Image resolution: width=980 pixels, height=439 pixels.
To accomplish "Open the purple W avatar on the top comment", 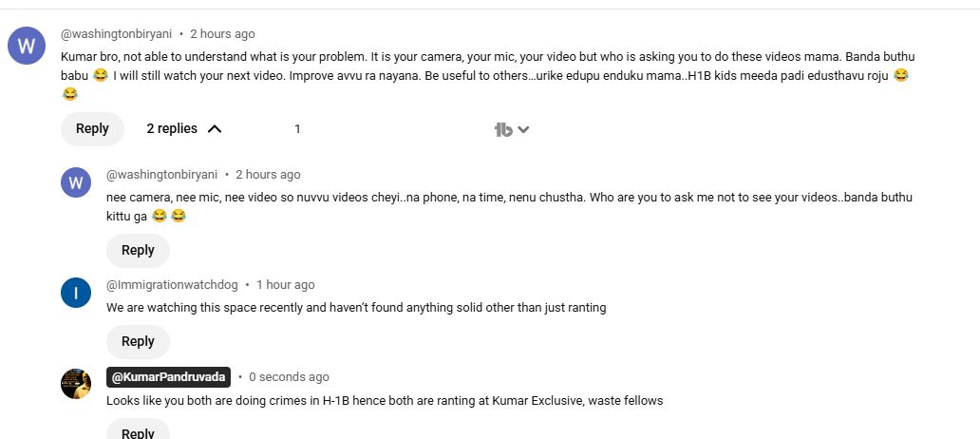I will (27, 46).
